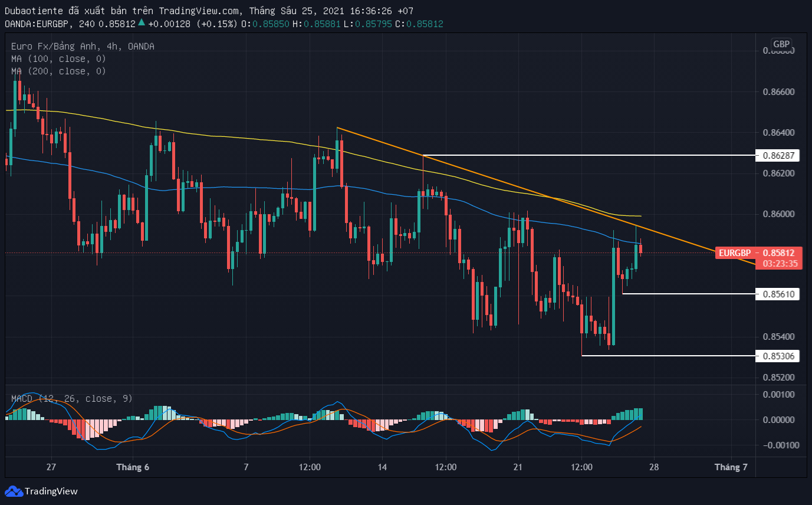Screen dimensions: 812x505
Task: Click the 0.85400 price axis label
Action: click(x=779, y=336)
